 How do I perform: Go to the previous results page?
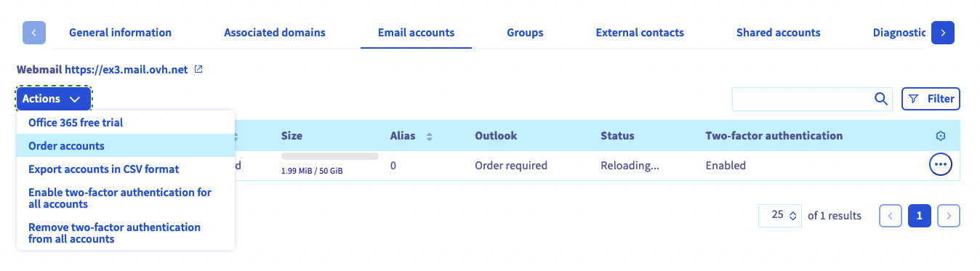click(891, 216)
